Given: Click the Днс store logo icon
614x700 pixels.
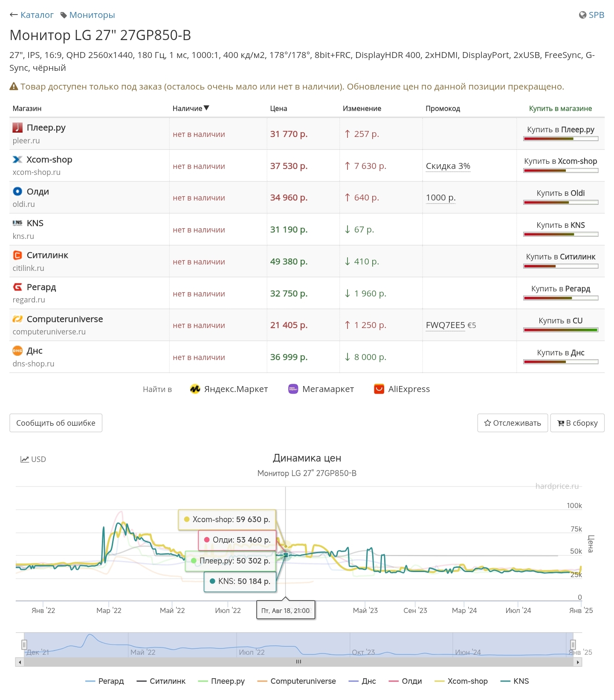Looking at the screenshot, I should (x=17, y=351).
